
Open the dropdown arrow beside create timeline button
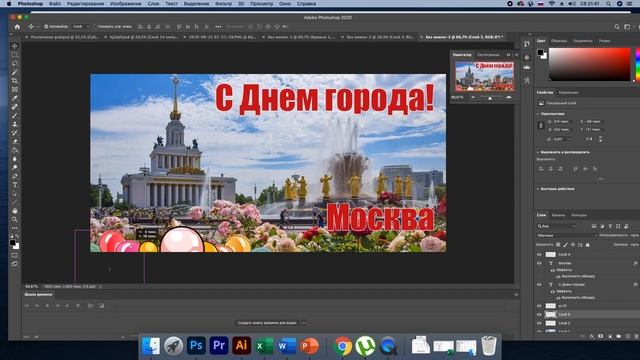tap(304, 323)
